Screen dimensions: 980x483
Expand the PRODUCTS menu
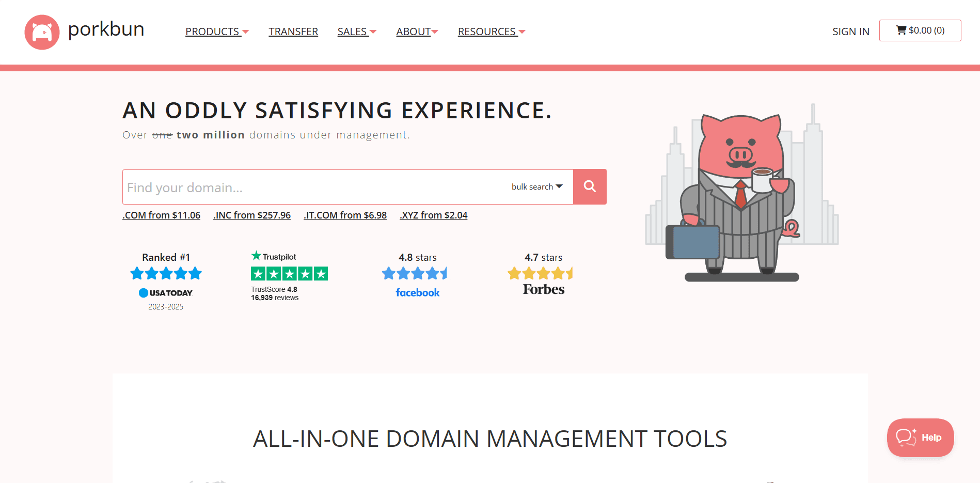click(217, 32)
